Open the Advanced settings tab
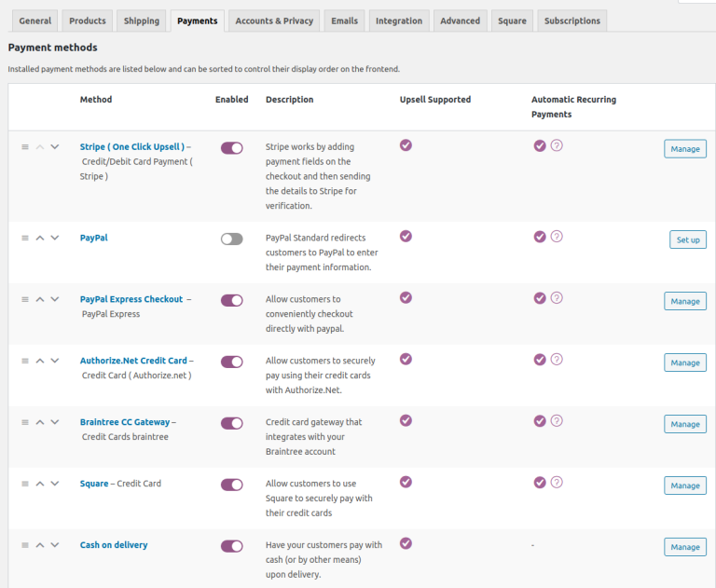The height and width of the screenshot is (588, 716). click(x=461, y=21)
